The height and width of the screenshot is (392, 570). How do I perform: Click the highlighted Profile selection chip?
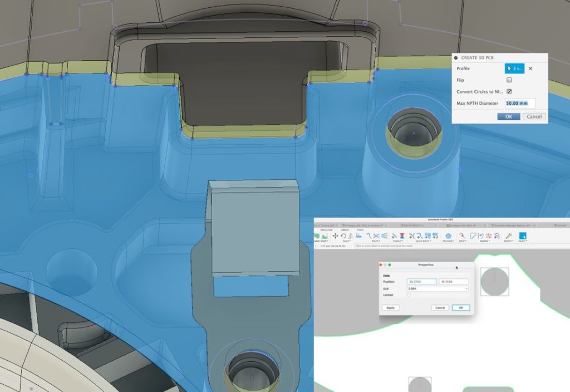514,68
